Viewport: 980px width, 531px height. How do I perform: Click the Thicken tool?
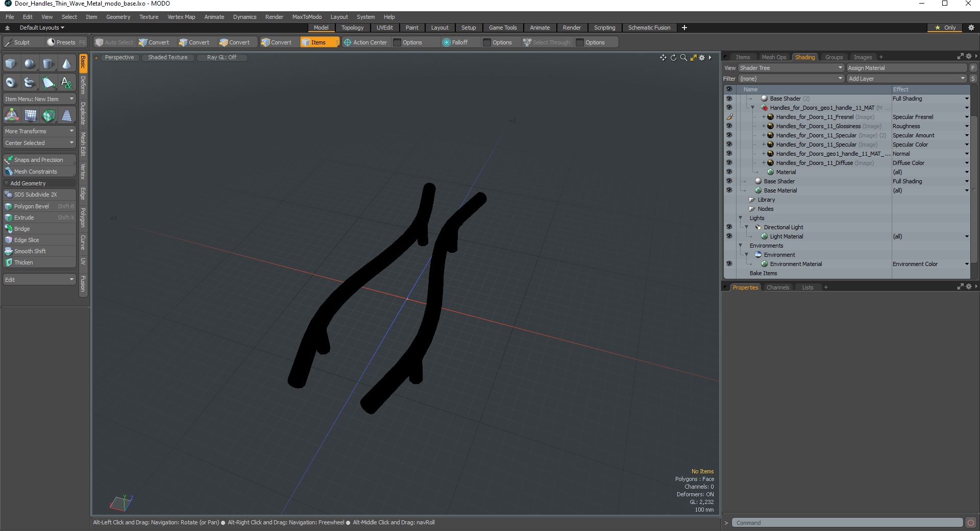coord(40,262)
